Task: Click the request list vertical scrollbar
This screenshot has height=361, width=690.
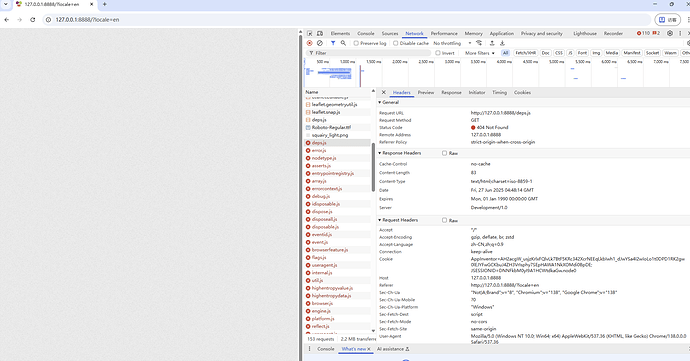Action: click(374, 167)
